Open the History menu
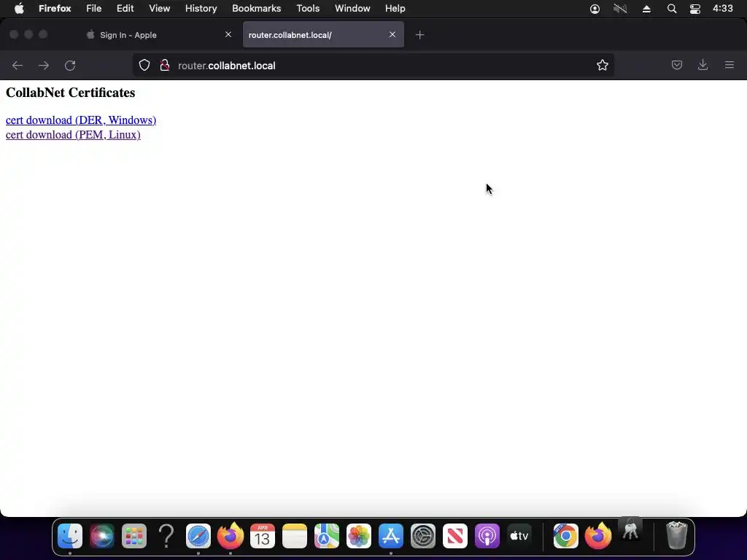 201,9
